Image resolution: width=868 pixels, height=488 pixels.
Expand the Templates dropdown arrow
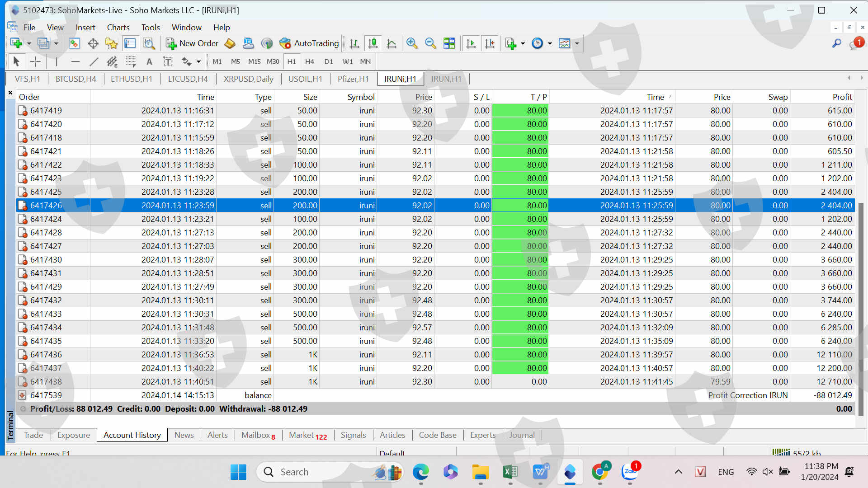577,43
